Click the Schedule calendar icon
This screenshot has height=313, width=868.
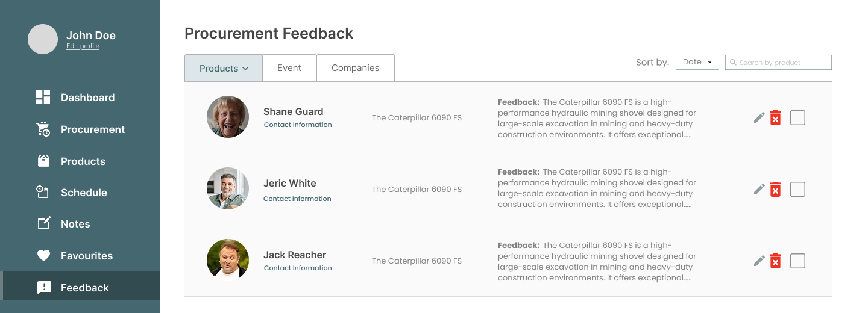(43, 193)
